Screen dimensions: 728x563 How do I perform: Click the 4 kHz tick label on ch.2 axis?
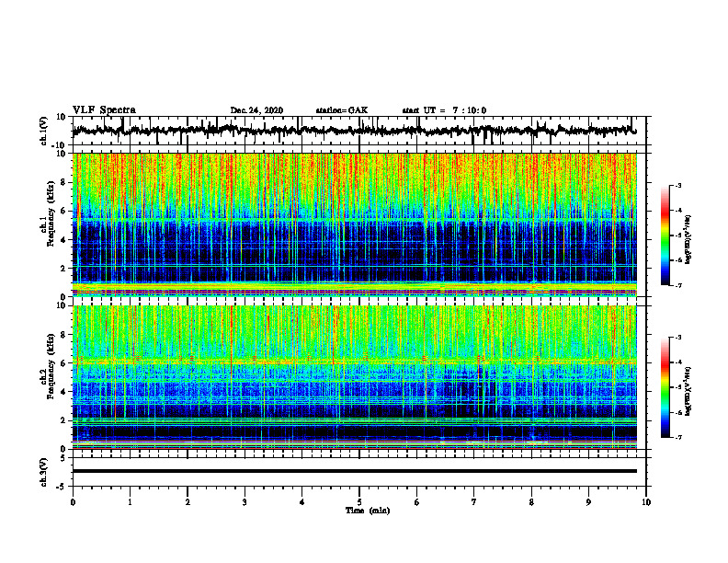pyautogui.click(x=63, y=392)
